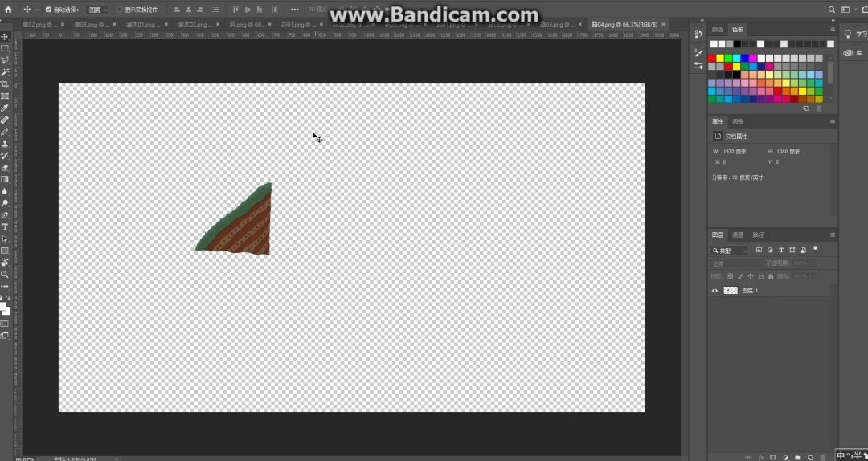Click the search magnifier icon at top right
The height and width of the screenshot is (461, 868).
[x=831, y=10]
